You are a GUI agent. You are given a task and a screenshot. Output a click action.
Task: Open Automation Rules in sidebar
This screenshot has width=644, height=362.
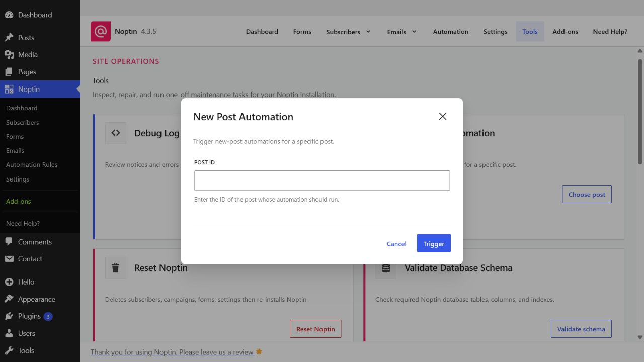tap(32, 164)
